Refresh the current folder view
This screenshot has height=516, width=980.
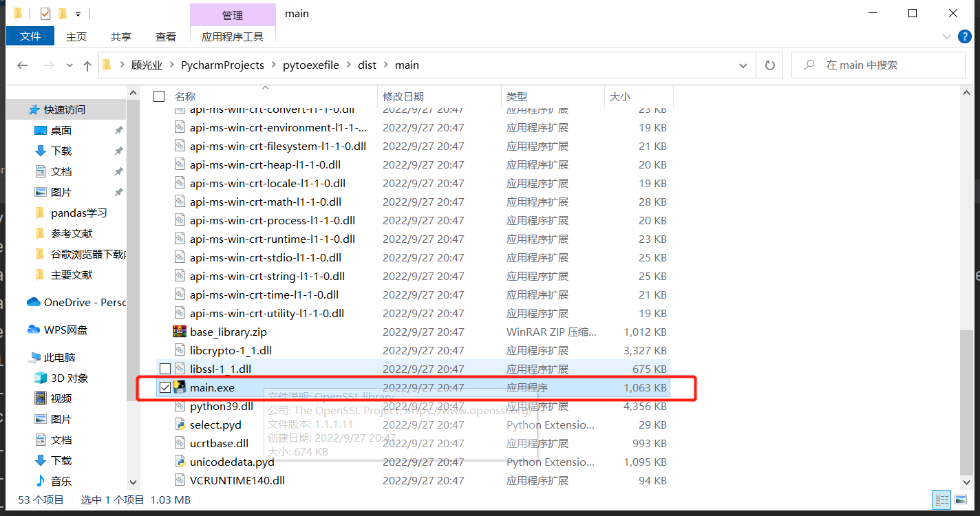pos(769,65)
